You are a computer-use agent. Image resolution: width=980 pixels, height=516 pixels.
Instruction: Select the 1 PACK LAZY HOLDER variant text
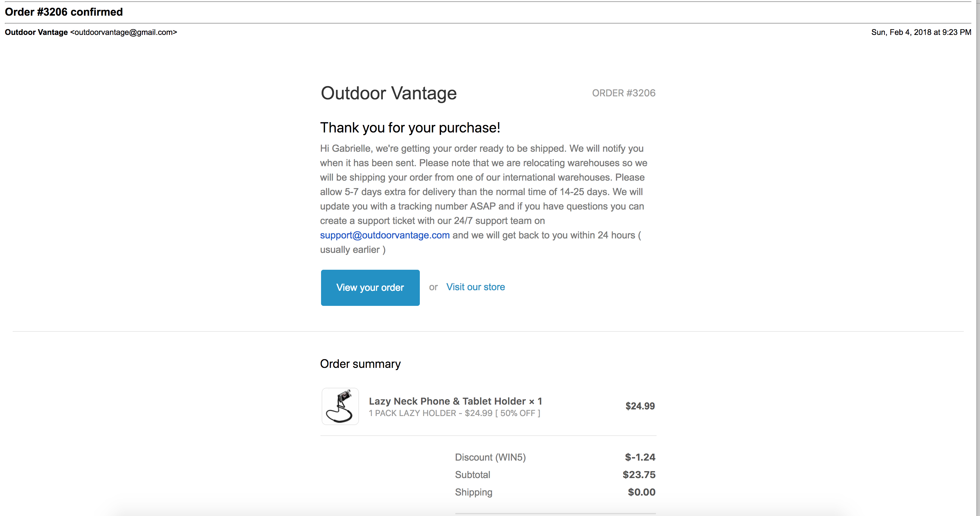coord(455,413)
